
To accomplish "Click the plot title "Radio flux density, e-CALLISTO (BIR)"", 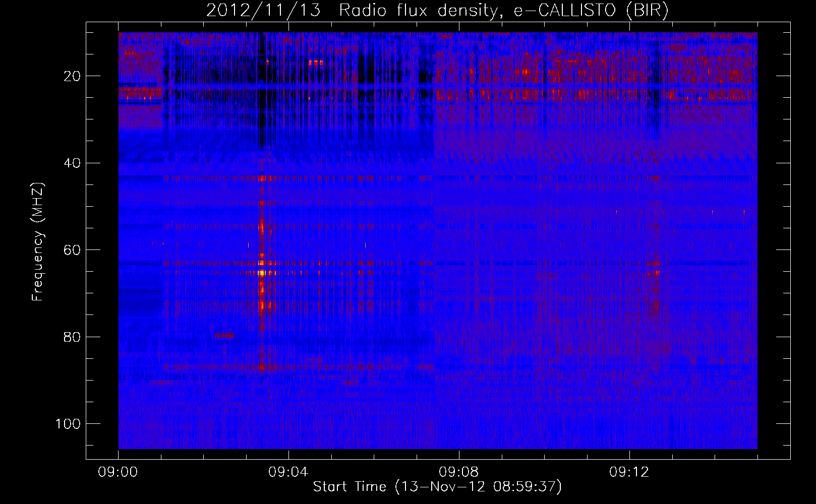I will pyautogui.click(x=503, y=11).
